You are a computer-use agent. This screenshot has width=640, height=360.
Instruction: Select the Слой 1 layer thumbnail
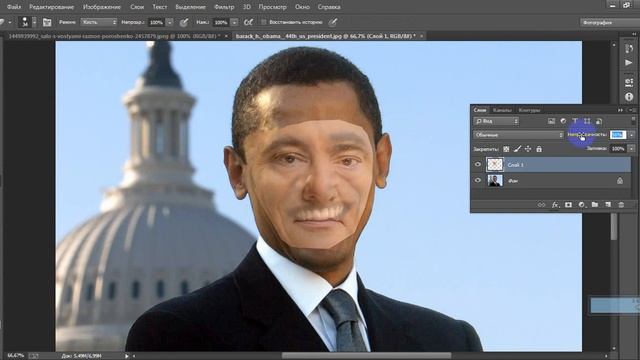495,164
